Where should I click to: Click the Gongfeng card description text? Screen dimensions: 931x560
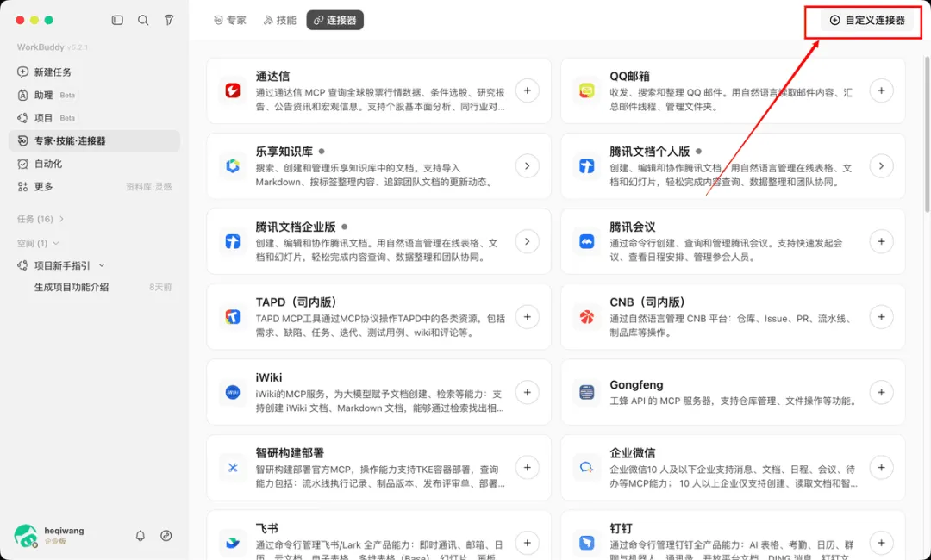[734, 401]
